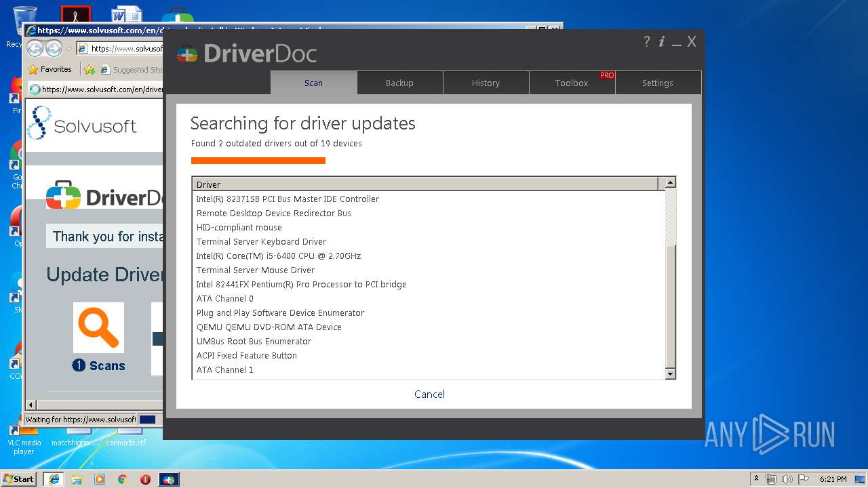
Task: Switch to the Scan tab
Action: (x=313, y=83)
